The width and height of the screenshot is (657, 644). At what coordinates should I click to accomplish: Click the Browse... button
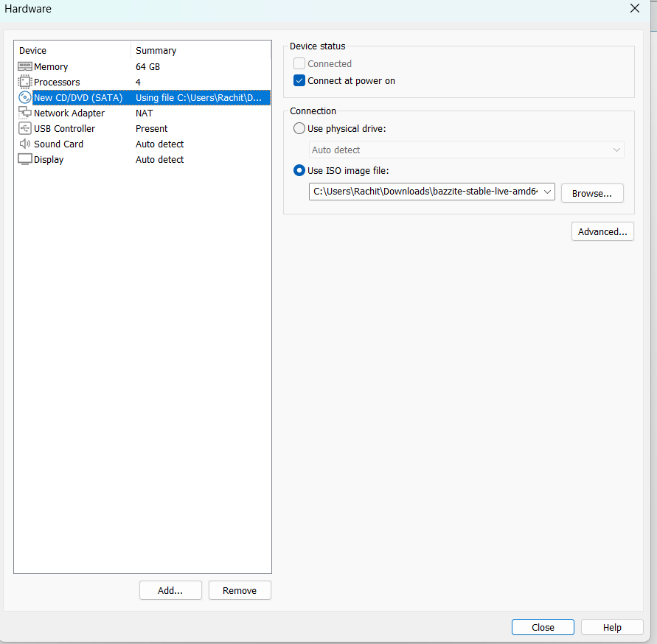click(x=592, y=194)
